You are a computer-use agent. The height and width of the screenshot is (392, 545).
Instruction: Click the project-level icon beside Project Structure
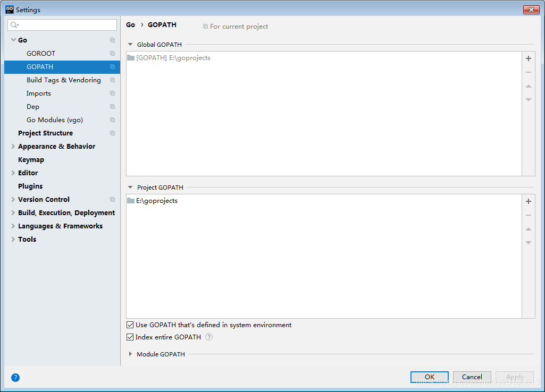click(x=112, y=133)
